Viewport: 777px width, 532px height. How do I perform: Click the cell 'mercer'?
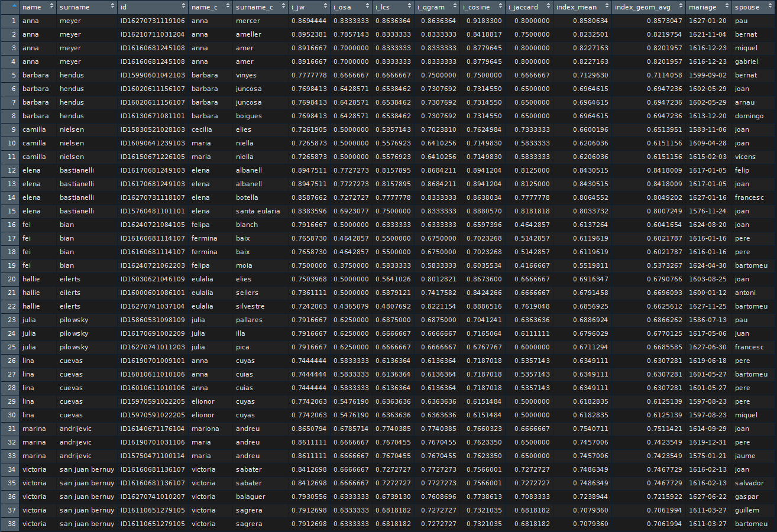pyautogui.click(x=247, y=21)
